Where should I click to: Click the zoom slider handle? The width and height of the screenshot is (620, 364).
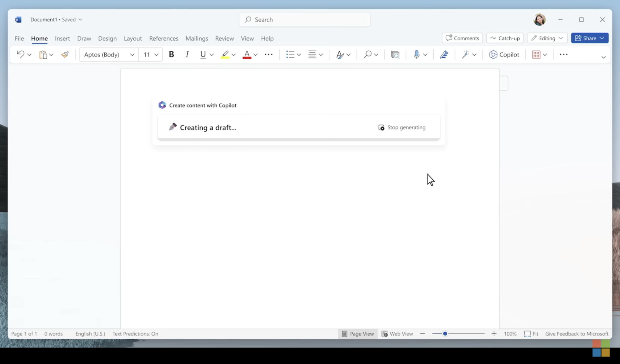445,334
